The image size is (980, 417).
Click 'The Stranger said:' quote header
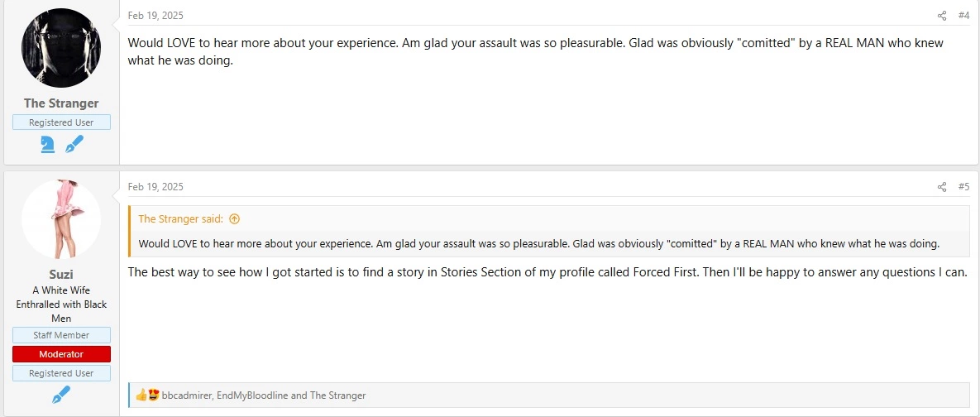click(180, 218)
